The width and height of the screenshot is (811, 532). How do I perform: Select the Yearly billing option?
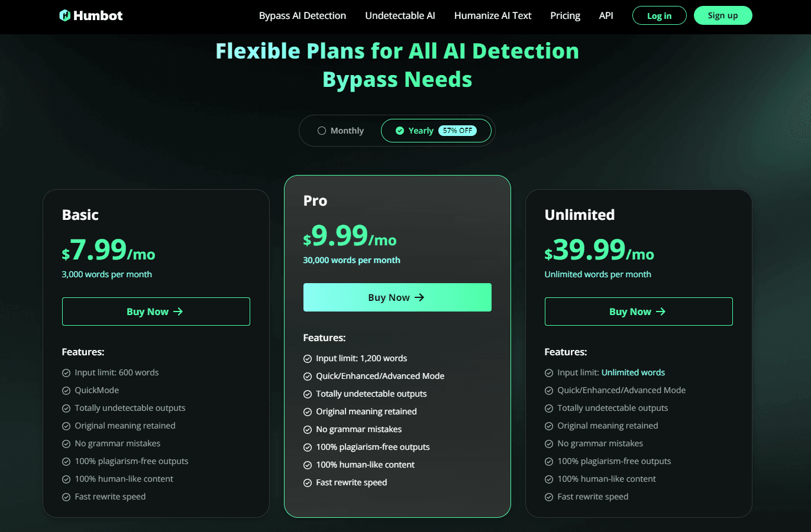415,131
